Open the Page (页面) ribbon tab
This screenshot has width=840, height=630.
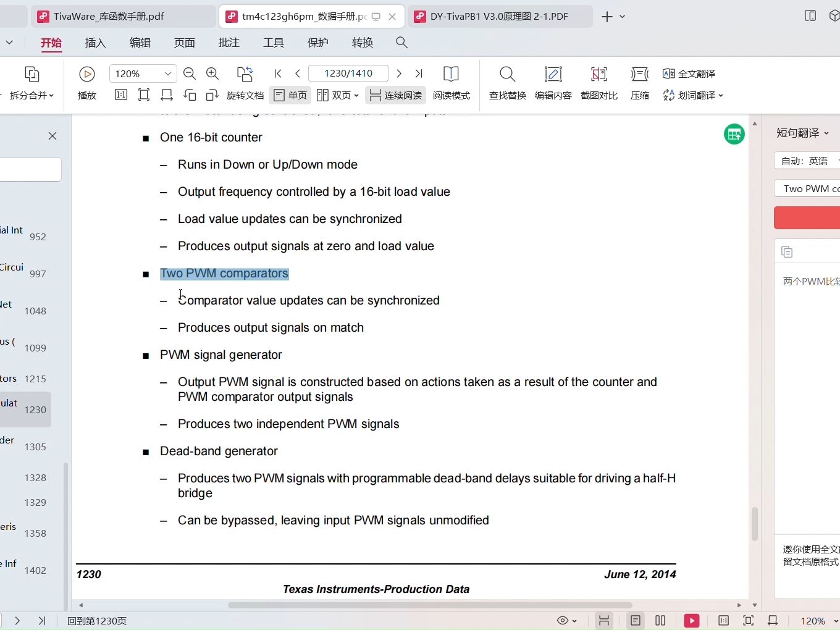pos(185,43)
